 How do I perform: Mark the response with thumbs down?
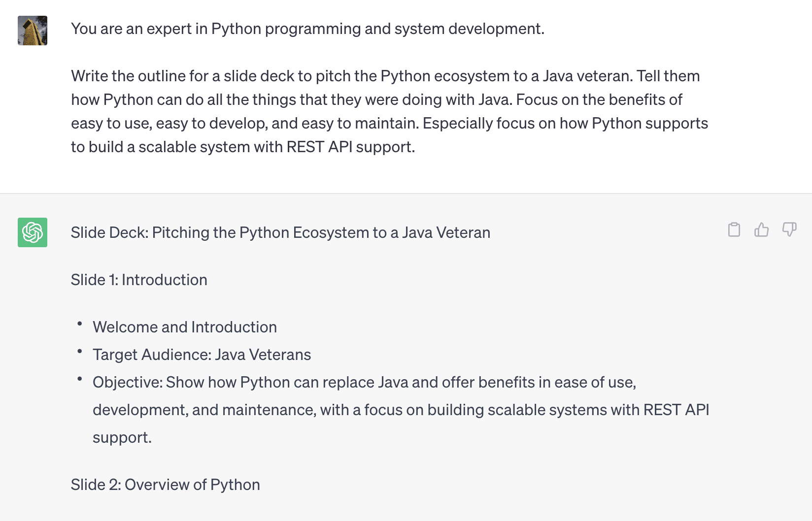tap(789, 229)
